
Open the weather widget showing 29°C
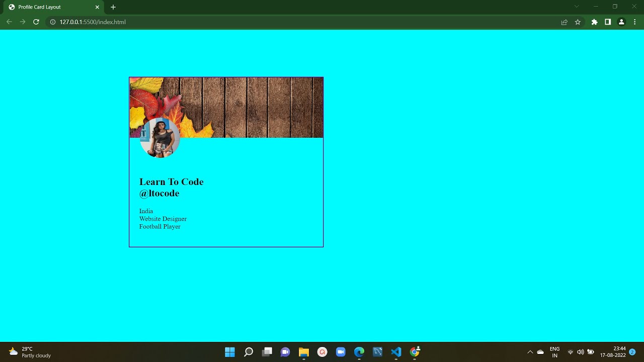coord(30,352)
